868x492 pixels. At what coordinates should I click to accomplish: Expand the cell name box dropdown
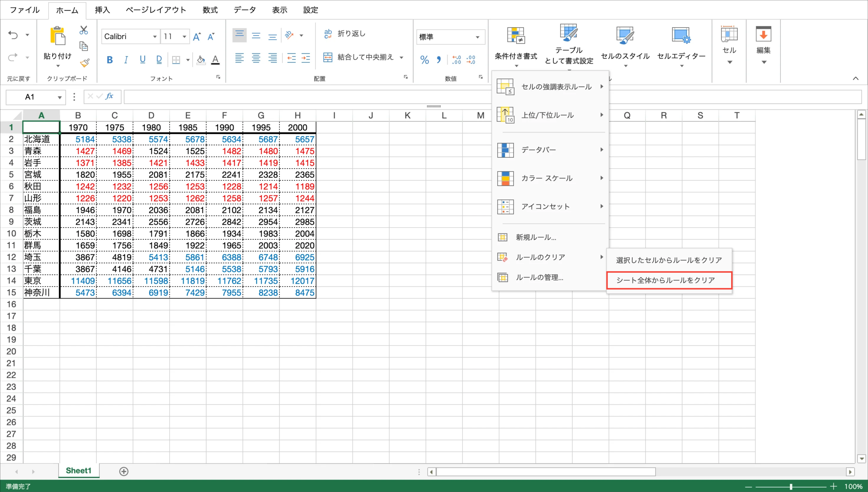point(60,97)
